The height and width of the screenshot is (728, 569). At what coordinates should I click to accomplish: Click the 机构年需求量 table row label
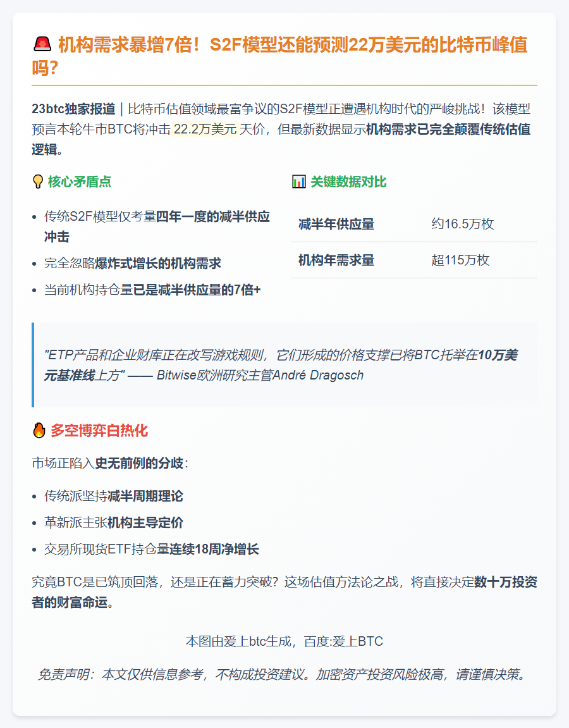tap(336, 260)
